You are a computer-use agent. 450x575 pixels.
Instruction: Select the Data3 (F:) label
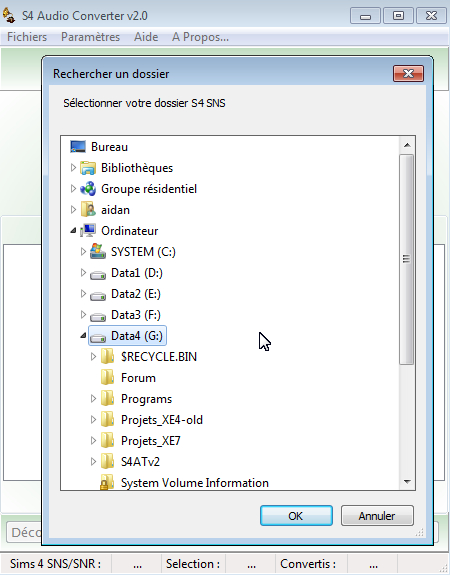(x=136, y=315)
